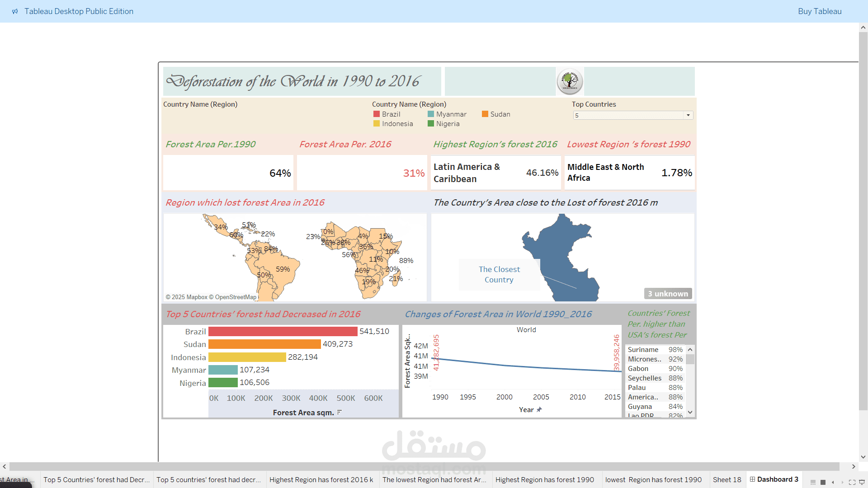
Task: Open the Top Countries dropdown
Action: (688, 115)
